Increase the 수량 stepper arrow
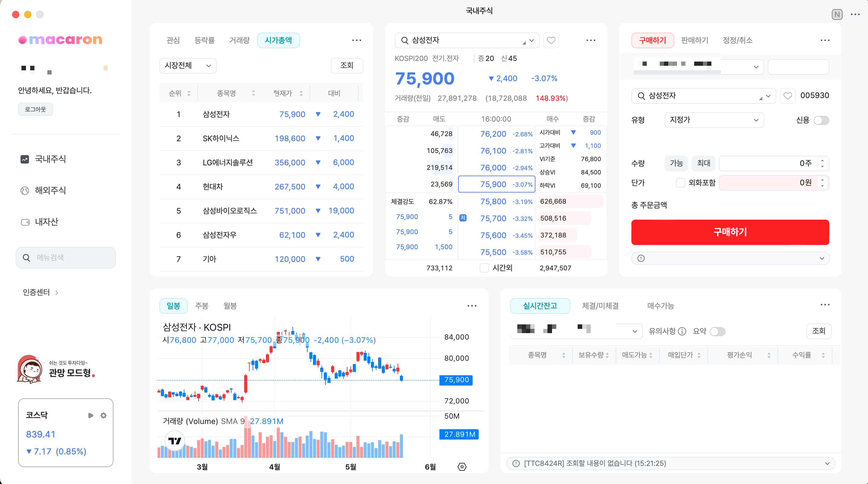This screenshot has height=484, width=868. pyautogui.click(x=822, y=160)
